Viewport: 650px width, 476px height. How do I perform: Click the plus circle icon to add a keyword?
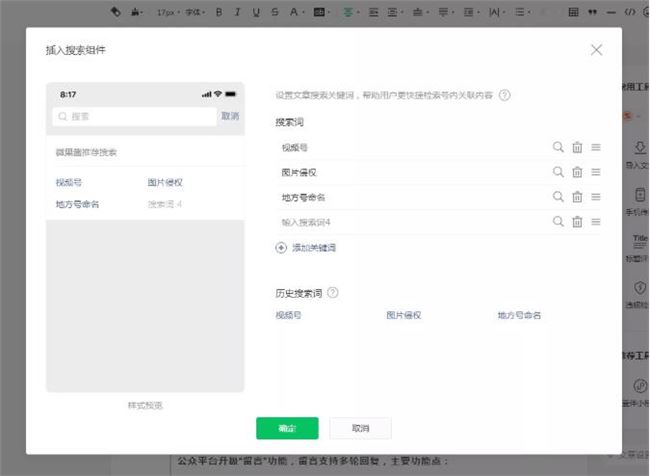pos(281,248)
